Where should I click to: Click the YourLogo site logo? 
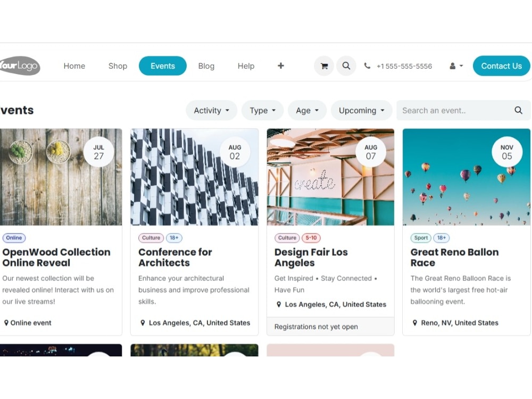pos(20,65)
